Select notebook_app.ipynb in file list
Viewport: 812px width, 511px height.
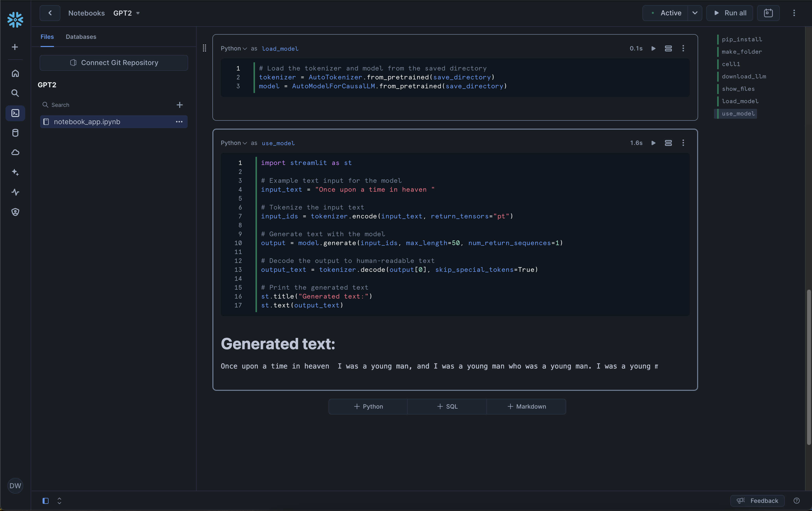coord(114,122)
